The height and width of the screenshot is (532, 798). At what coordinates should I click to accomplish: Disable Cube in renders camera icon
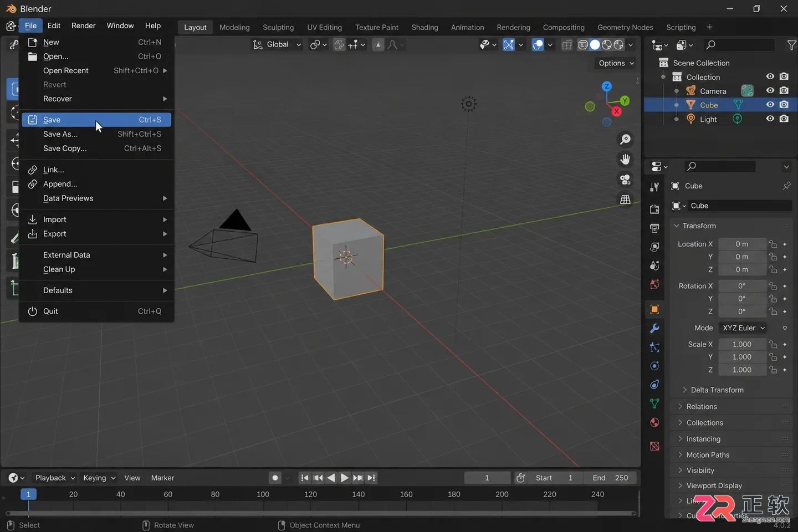coord(784,104)
